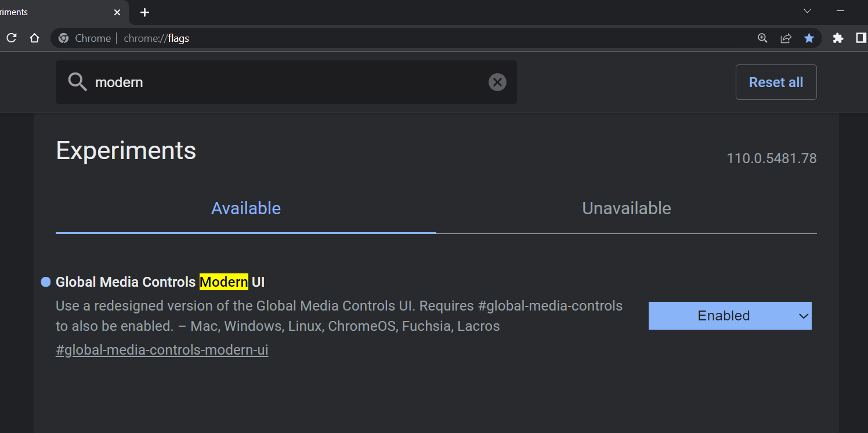The image size is (868, 433).
Task: Open the share icon in the toolbar
Action: (786, 38)
